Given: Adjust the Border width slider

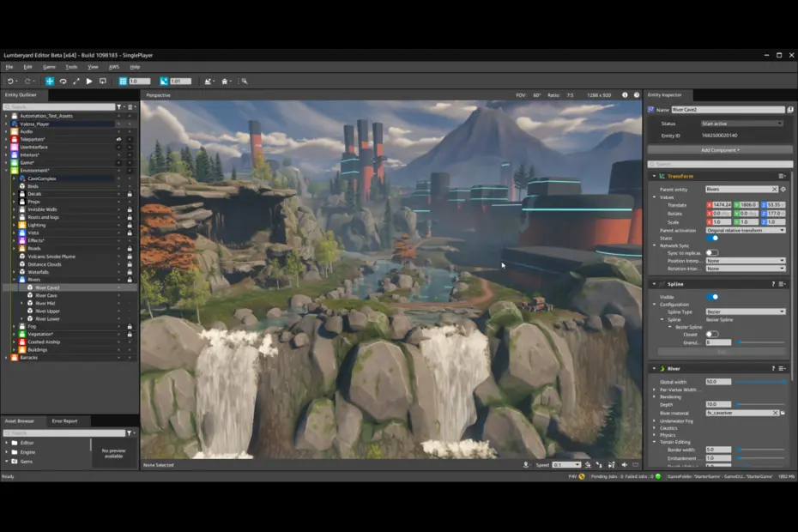Looking at the screenshot, I should 761,450.
